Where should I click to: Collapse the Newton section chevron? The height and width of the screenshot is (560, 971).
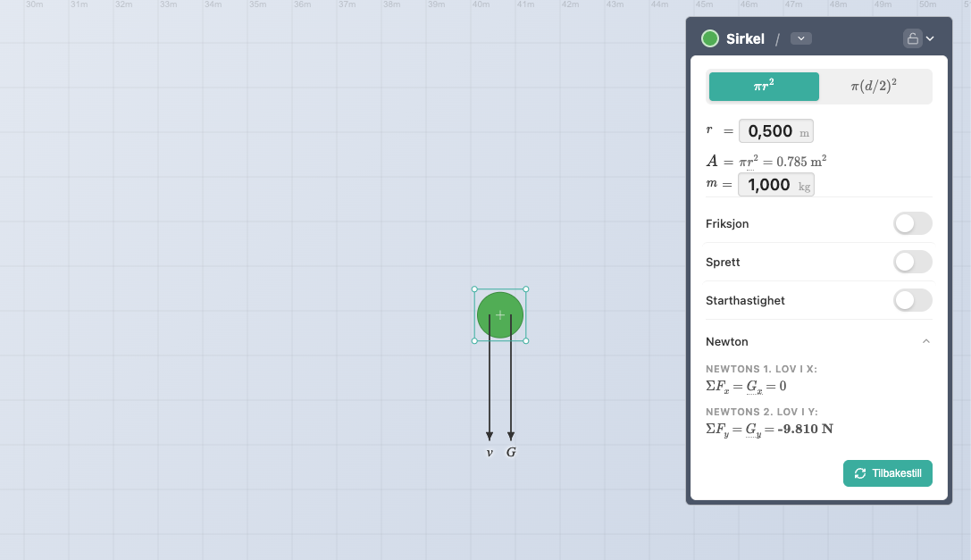(925, 341)
